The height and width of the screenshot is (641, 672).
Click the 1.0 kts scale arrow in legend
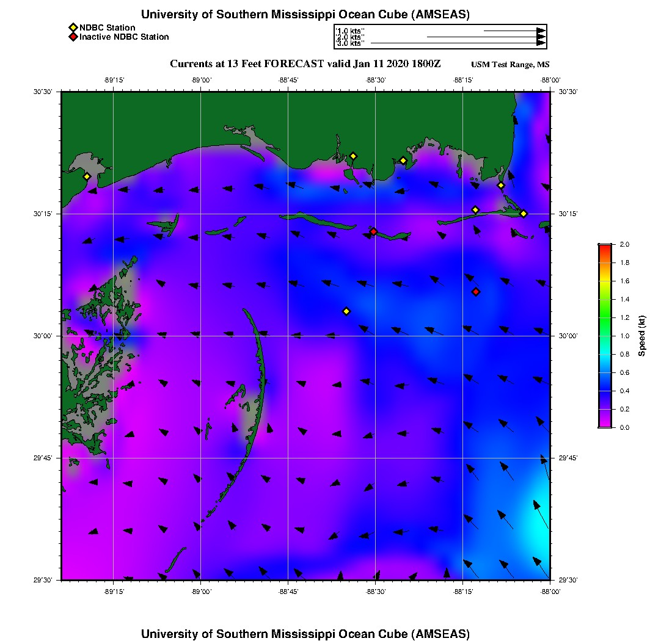pos(513,31)
